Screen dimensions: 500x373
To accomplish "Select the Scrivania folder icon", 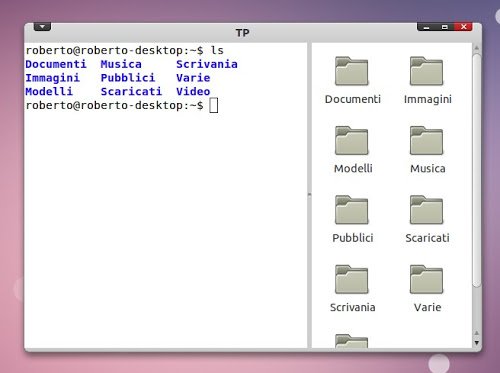I will pyautogui.click(x=352, y=279).
